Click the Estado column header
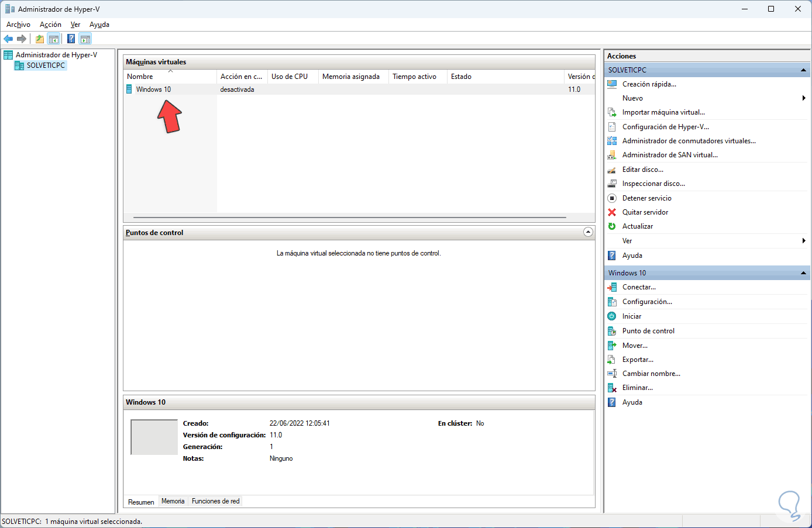This screenshot has height=528, width=812. [x=505, y=77]
